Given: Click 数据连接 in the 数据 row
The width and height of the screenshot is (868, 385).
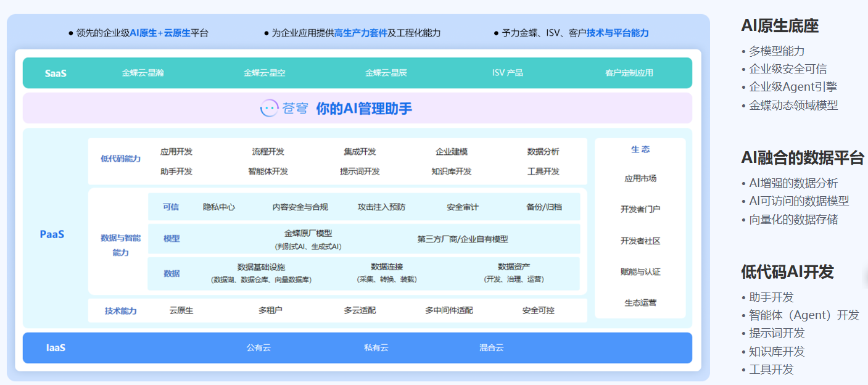Looking at the screenshot, I should pyautogui.click(x=387, y=267).
